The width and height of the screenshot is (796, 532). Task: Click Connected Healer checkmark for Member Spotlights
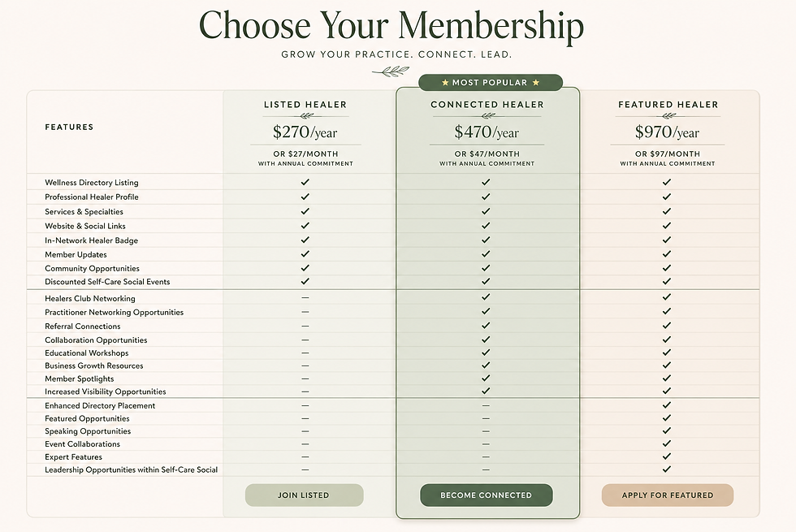point(486,378)
